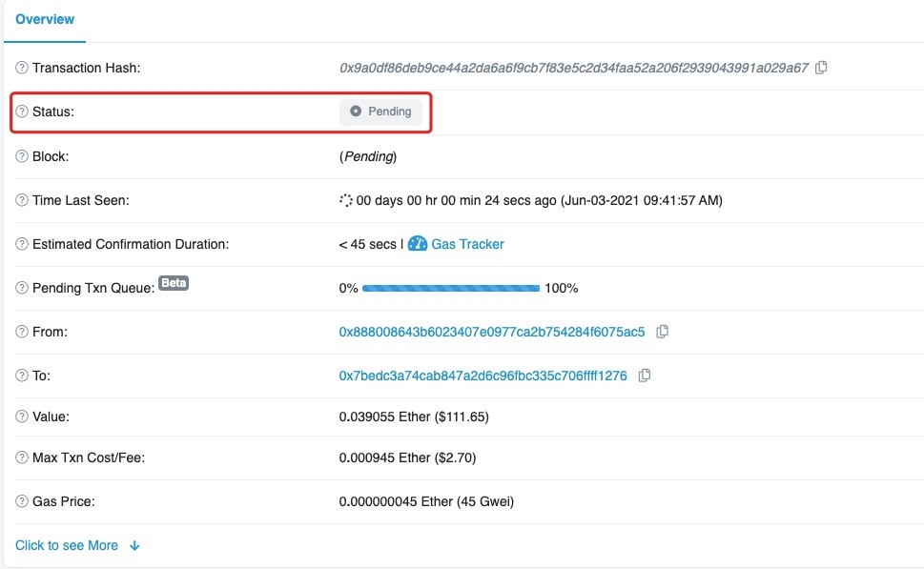924x569 pixels.
Task: Click the down arrow next to see More
Action: (x=134, y=546)
